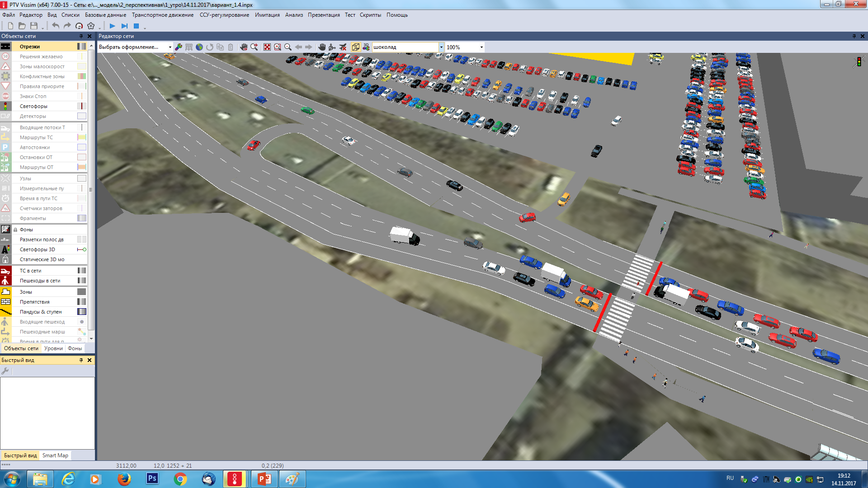Stop the simulation with square button
Screen dimensions: 868x488
click(136, 26)
